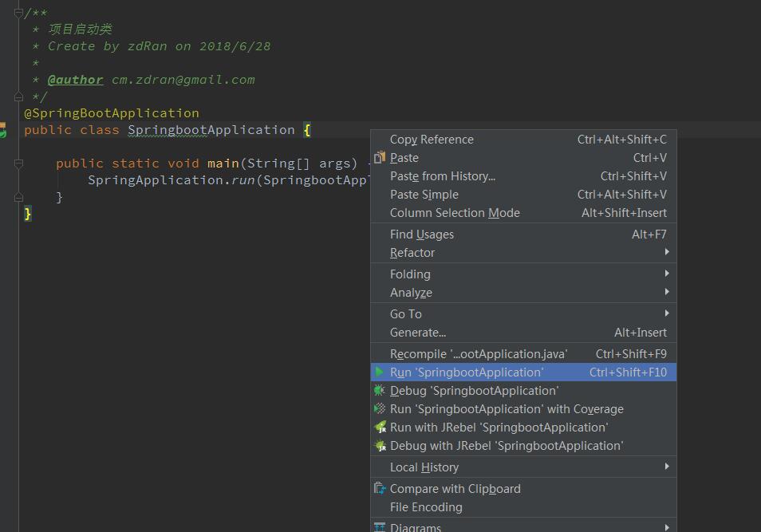Click the email cm.zdran@gmail.com in comment
The image size is (761, 532).
pyautogui.click(x=183, y=80)
